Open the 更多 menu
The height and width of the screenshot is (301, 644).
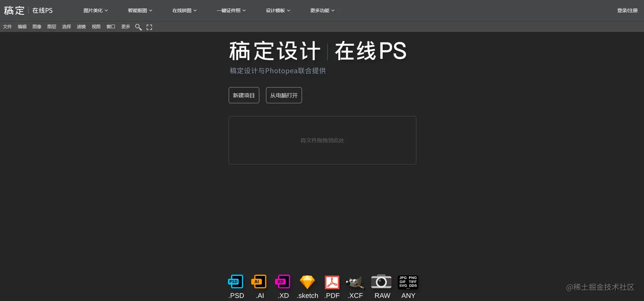pos(126,26)
